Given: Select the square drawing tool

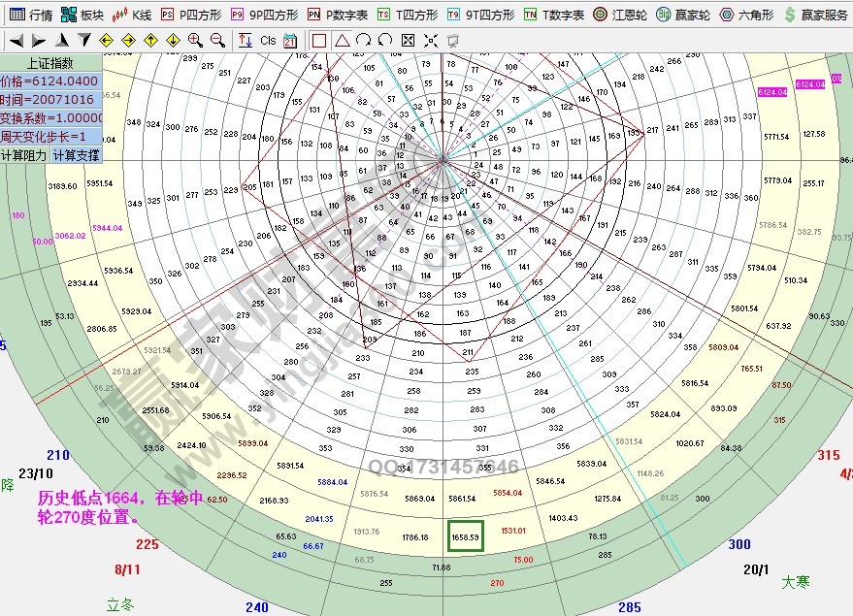Looking at the screenshot, I should [319, 40].
